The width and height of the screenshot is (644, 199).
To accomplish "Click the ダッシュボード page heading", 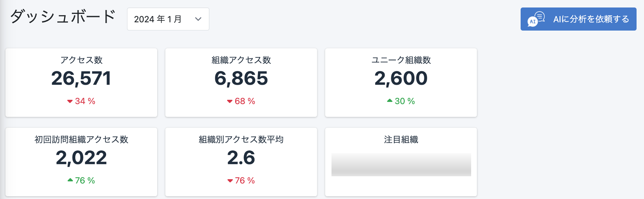I will (x=63, y=16).
